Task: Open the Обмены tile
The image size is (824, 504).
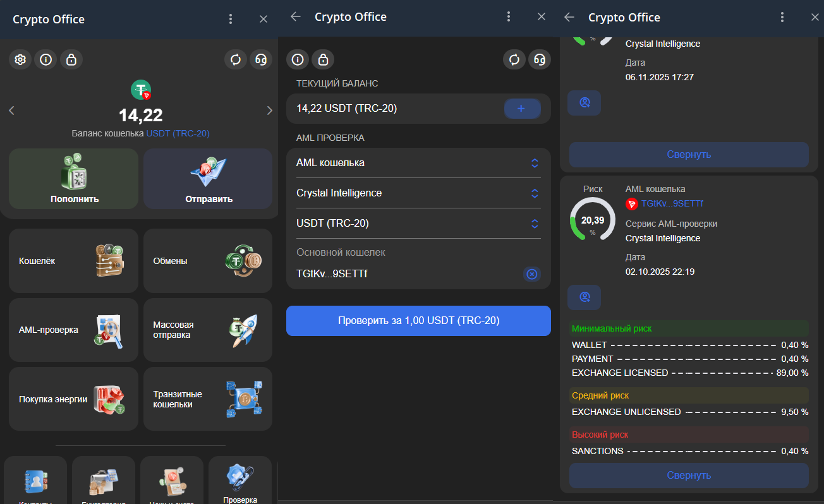Action: click(x=207, y=261)
